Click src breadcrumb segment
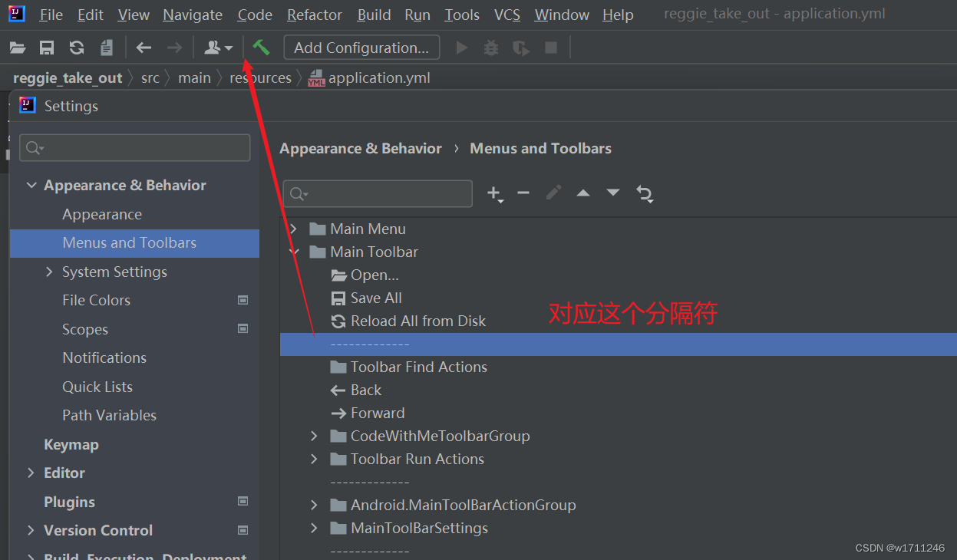Viewport: 957px width, 560px height. click(x=150, y=77)
